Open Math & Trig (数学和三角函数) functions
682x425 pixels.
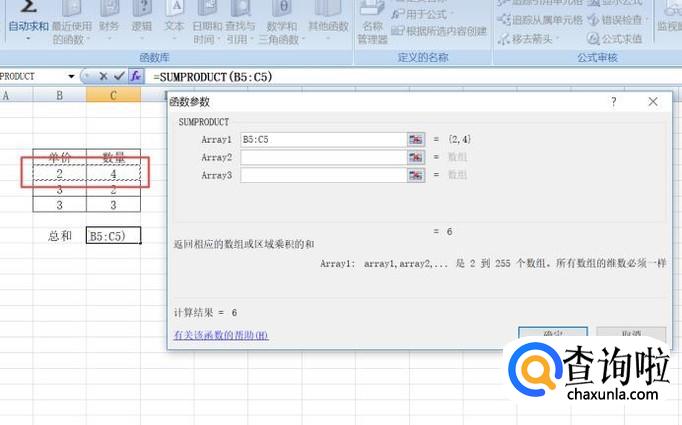281,10
